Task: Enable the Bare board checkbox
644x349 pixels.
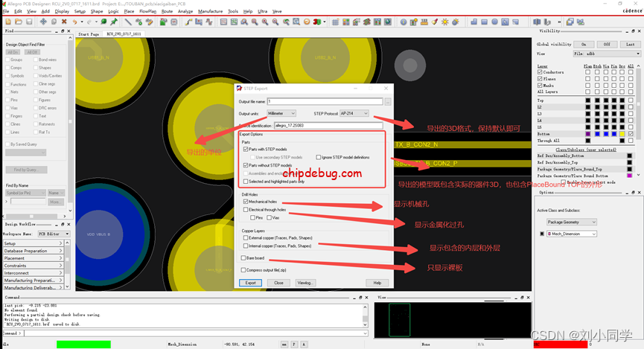Action: (x=245, y=257)
